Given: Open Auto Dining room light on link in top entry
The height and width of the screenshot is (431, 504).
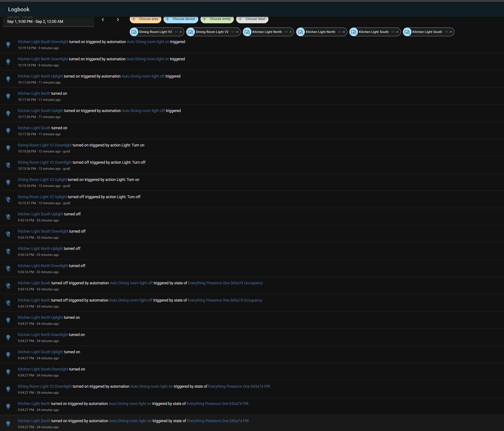Looking at the screenshot, I should click(148, 42).
